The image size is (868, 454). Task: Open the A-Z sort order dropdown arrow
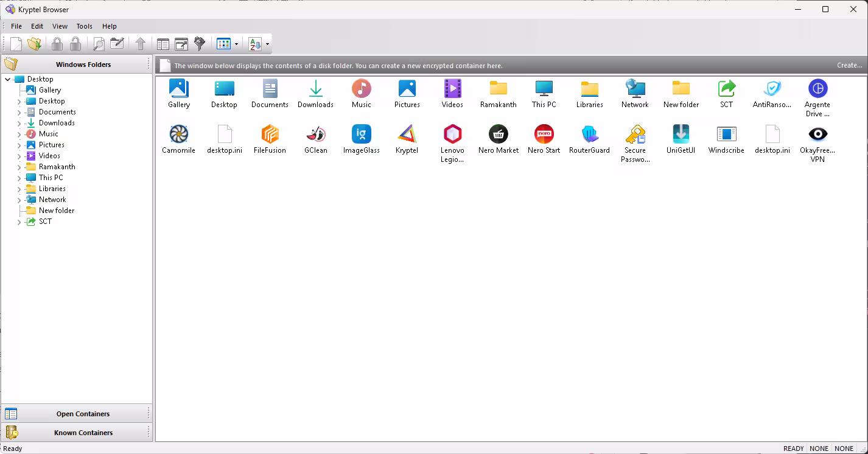[267, 44]
